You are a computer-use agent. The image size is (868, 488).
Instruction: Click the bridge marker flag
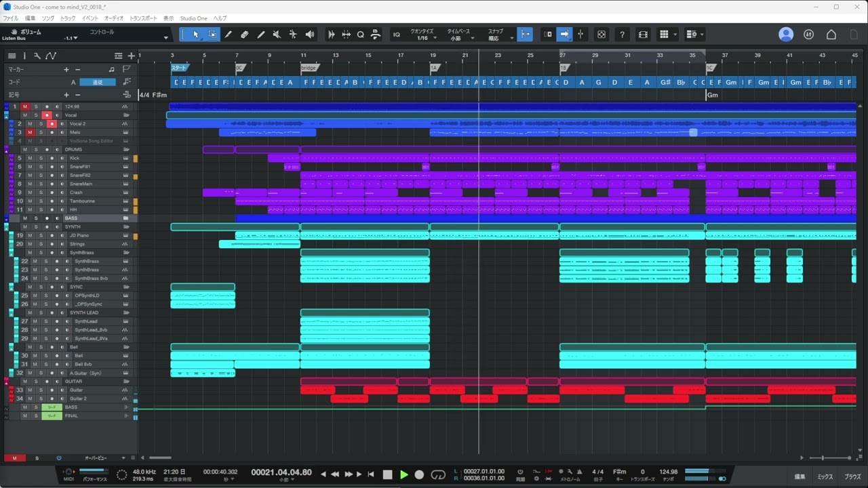[x=309, y=68]
